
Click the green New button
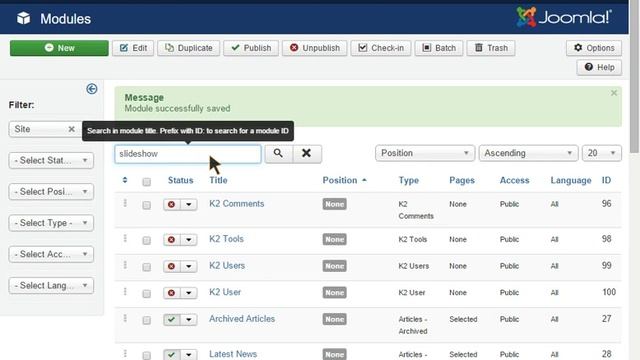(59, 48)
